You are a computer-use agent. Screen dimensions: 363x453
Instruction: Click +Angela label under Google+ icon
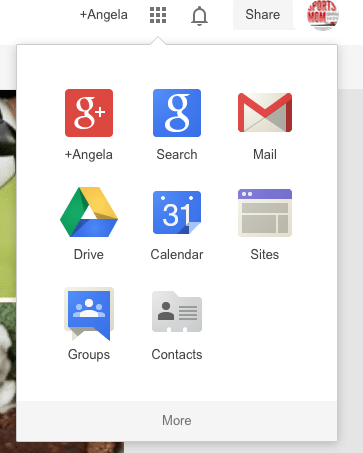point(89,155)
